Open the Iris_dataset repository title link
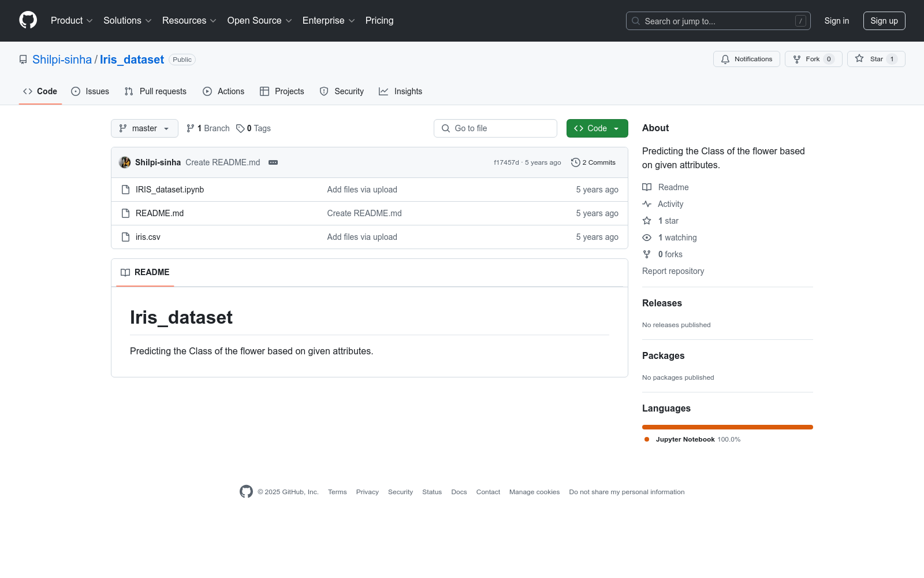Image resolution: width=924 pixels, height=578 pixels. point(132,60)
